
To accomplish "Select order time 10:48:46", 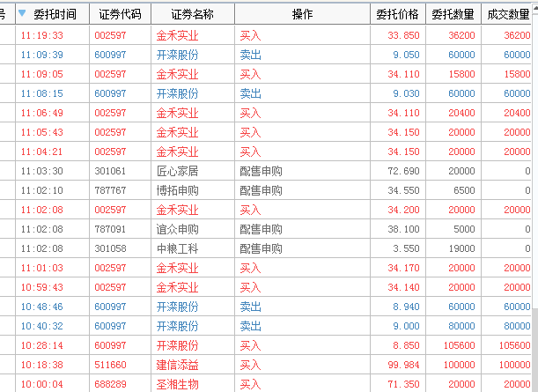I will point(42,307).
